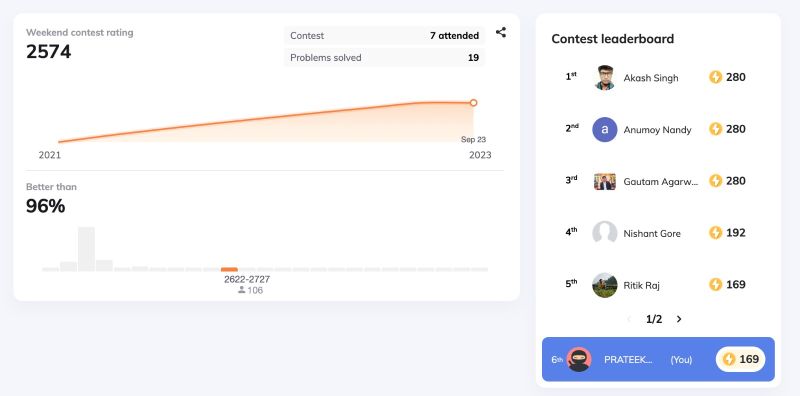Image resolution: width=800 pixels, height=396 pixels.
Task: Open Akash Singh's avatar photo
Action: 605,78
